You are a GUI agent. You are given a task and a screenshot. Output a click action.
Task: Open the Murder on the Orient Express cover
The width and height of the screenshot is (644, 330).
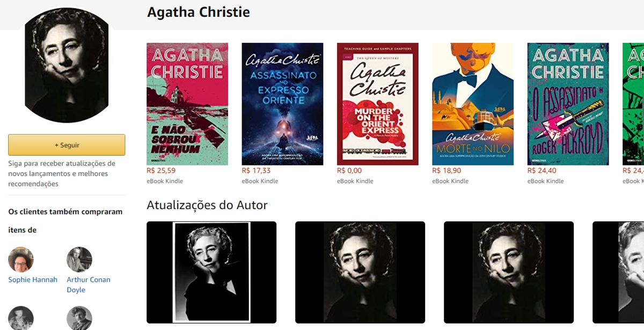click(378, 104)
